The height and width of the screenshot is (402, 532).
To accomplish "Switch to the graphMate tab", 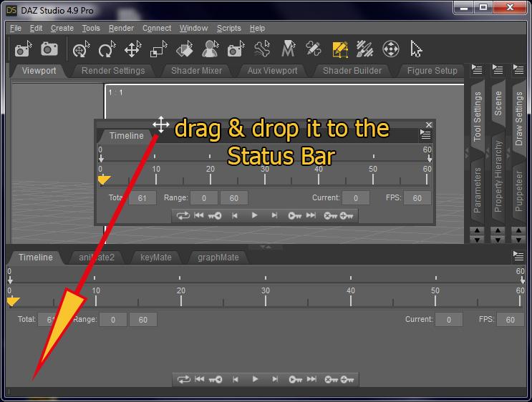I will point(218,258).
